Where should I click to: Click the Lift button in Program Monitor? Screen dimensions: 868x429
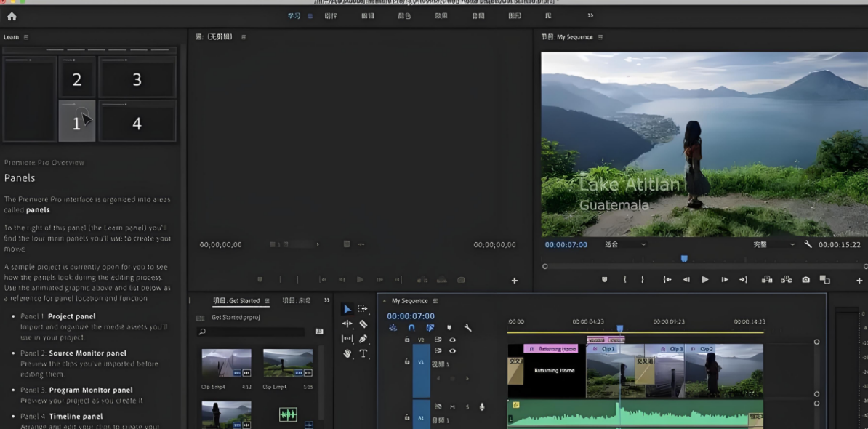click(767, 279)
